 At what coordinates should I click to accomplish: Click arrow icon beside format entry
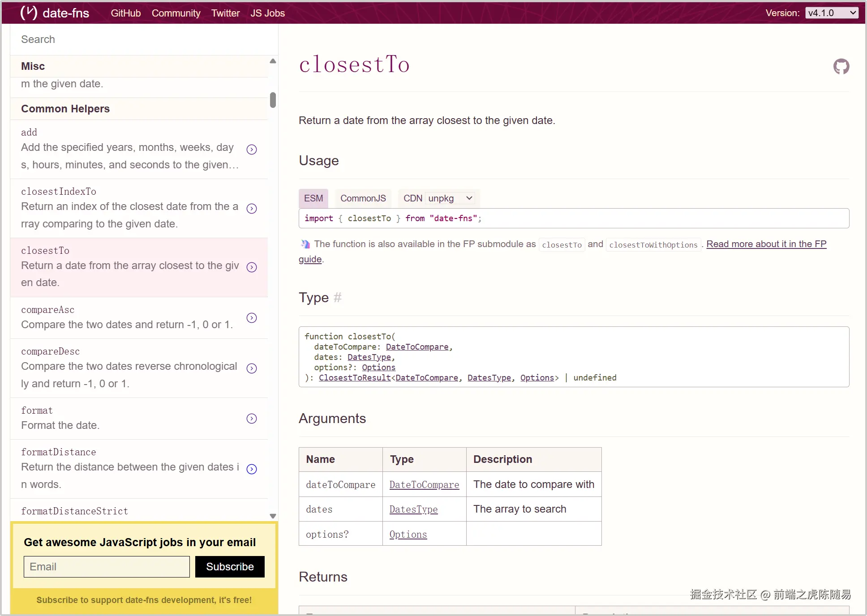252,419
